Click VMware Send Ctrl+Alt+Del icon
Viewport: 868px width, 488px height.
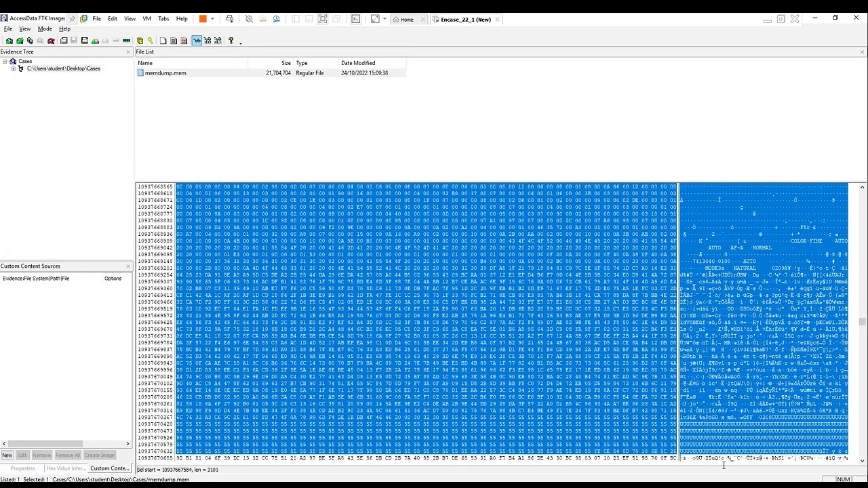pyautogui.click(x=230, y=19)
